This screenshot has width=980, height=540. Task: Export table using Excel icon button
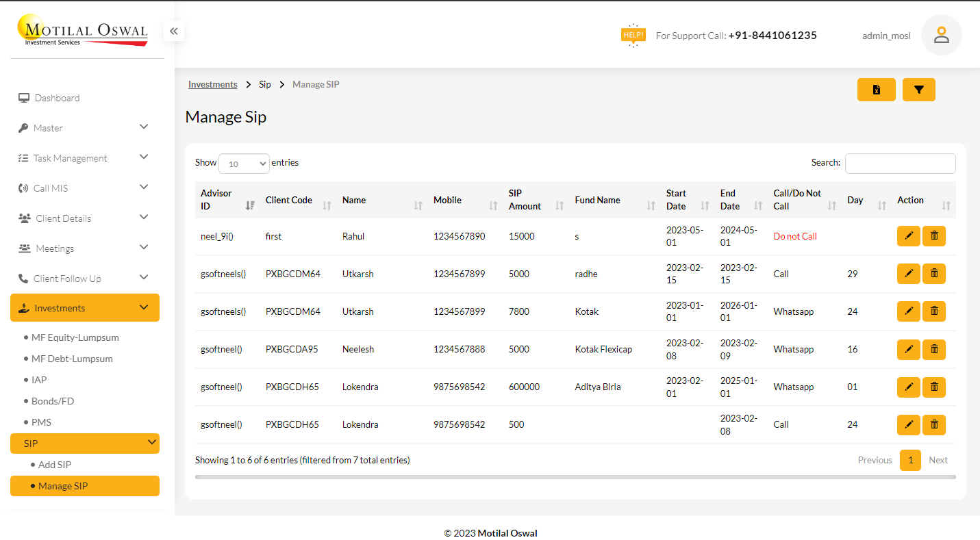click(876, 90)
